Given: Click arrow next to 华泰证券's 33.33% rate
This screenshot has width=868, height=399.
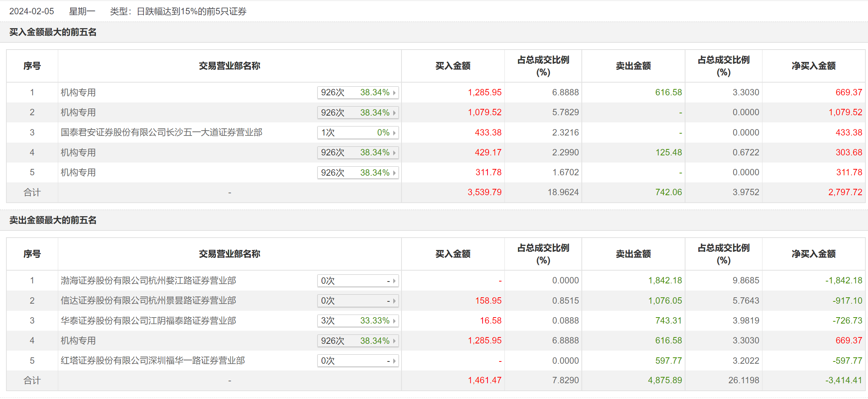Looking at the screenshot, I should [394, 321].
